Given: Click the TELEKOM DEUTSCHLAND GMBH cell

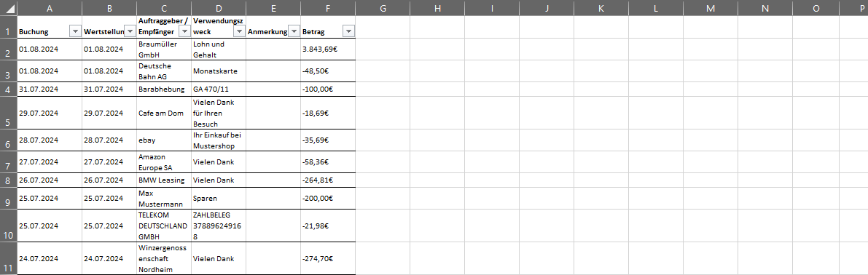Looking at the screenshot, I should pyautogui.click(x=164, y=226).
